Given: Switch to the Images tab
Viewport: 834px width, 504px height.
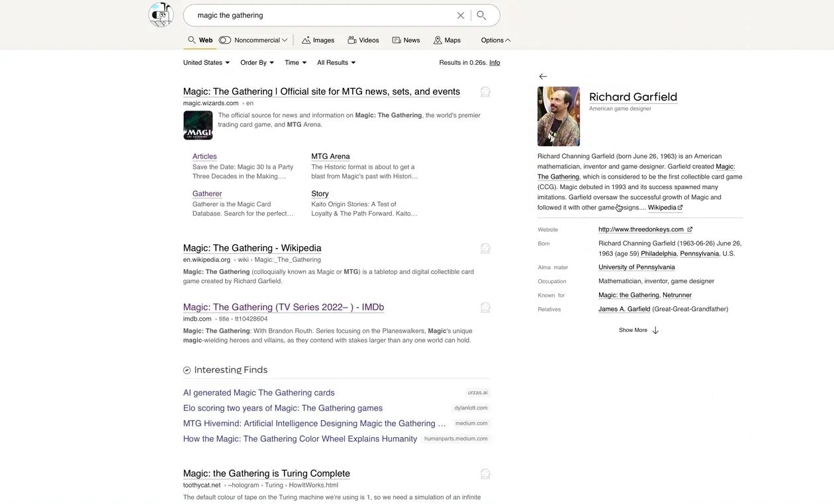Looking at the screenshot, I should coord(318,40).
